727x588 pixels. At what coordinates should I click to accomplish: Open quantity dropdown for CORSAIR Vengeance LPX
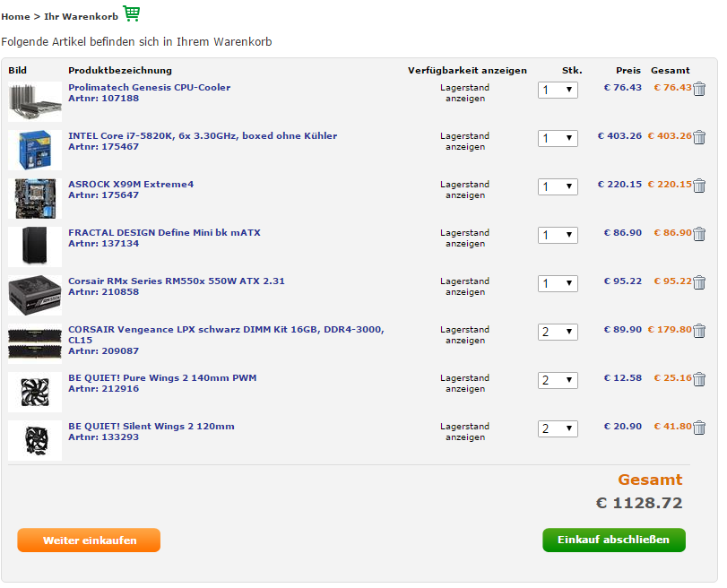click(558, 332)
